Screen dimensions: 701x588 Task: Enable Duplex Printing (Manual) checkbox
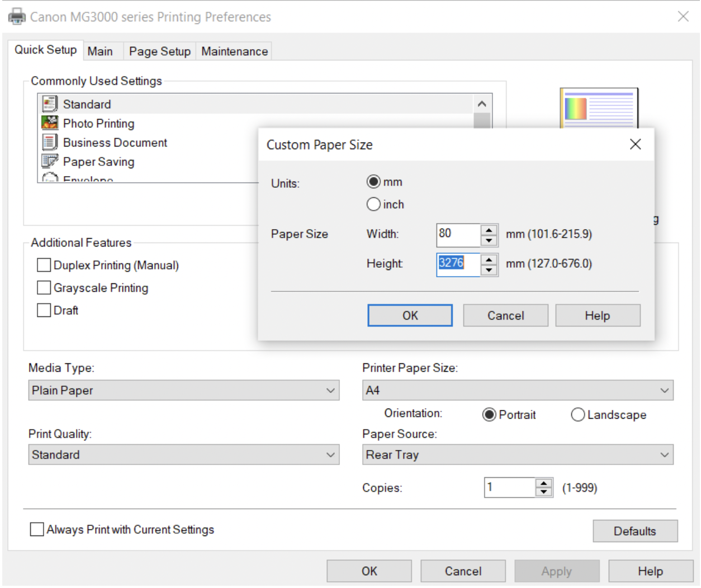tap(44, 265)
